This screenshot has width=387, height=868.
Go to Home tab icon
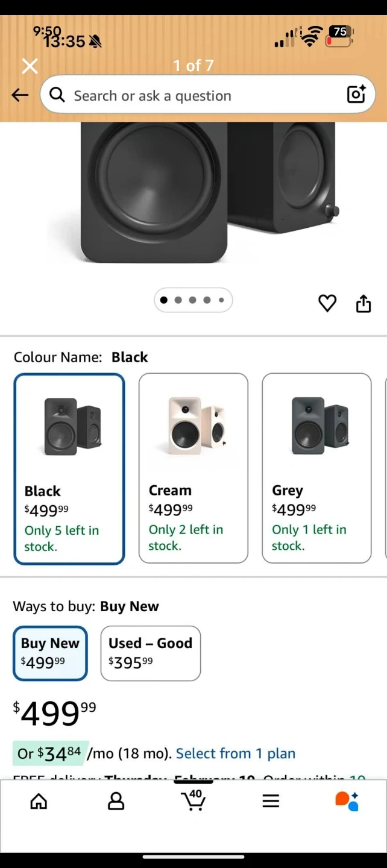tap(39, 801)
